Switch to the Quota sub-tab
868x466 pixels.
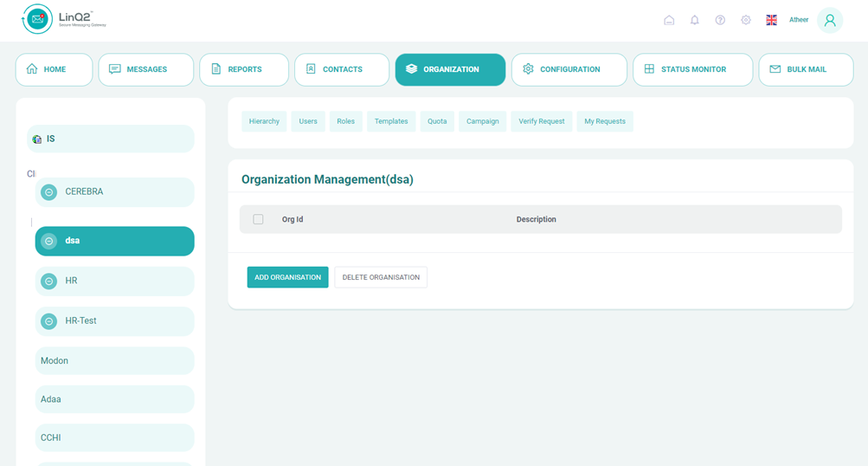click(437, 121)
